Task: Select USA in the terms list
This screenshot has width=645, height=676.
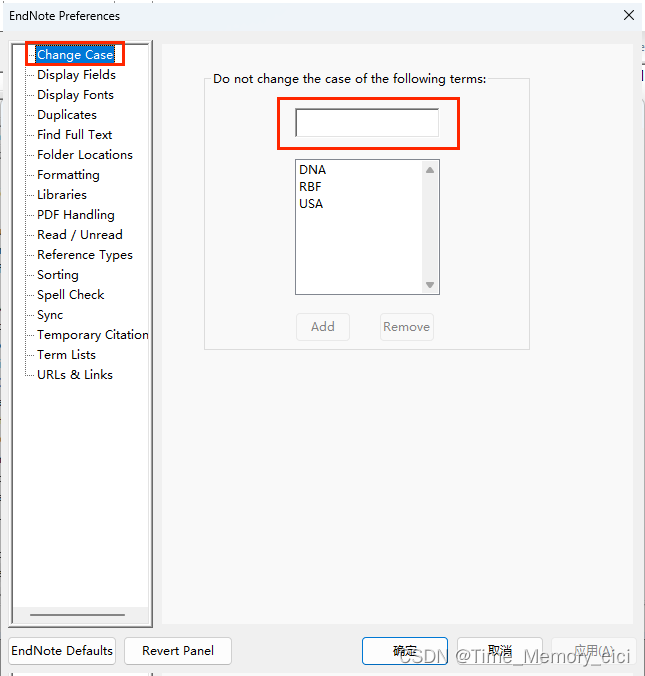Action: tap(311, 203)
